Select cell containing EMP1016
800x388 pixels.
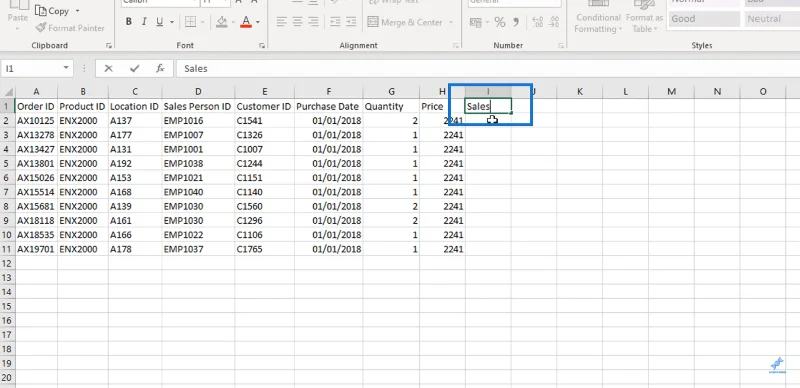click(198, 121)
